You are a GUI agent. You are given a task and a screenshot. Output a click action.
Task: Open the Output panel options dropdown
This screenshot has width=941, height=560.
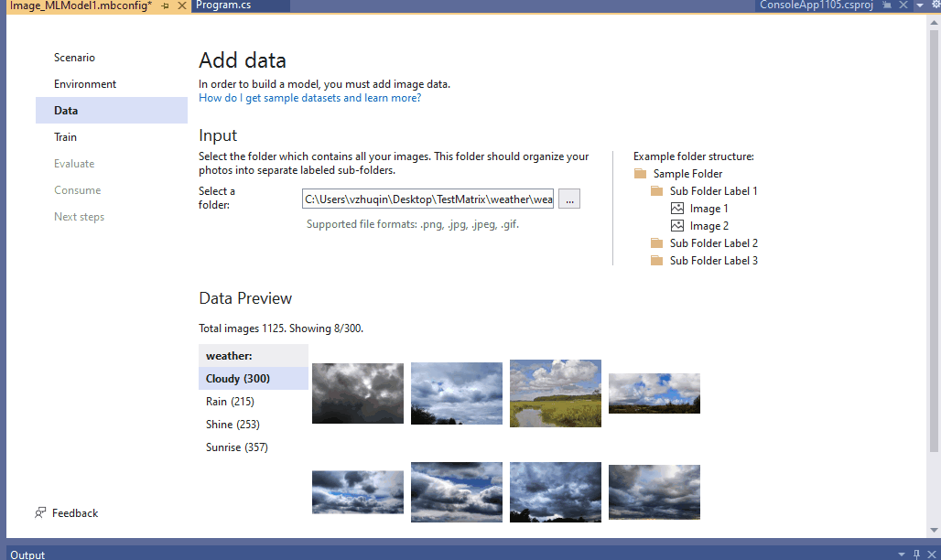[902, 554]
